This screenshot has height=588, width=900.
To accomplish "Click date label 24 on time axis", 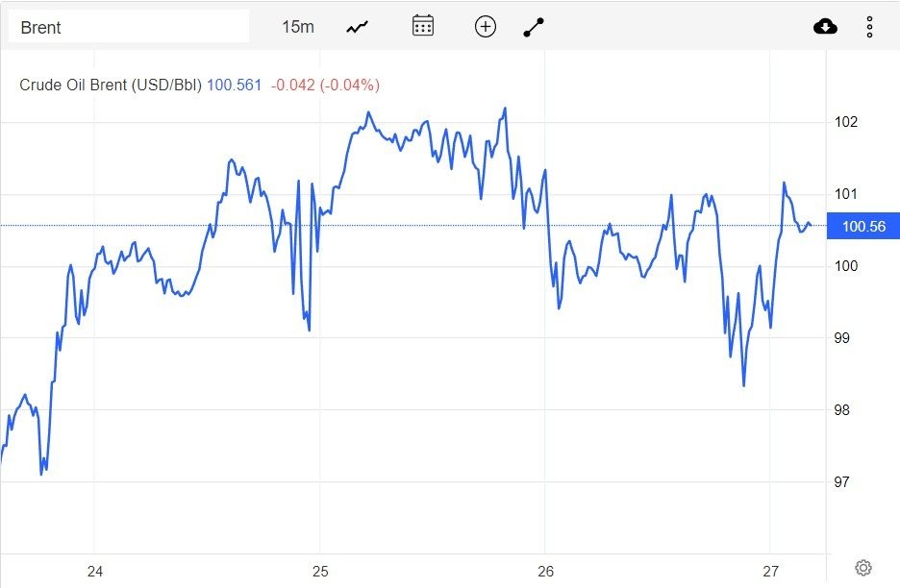I will point(95,571).
